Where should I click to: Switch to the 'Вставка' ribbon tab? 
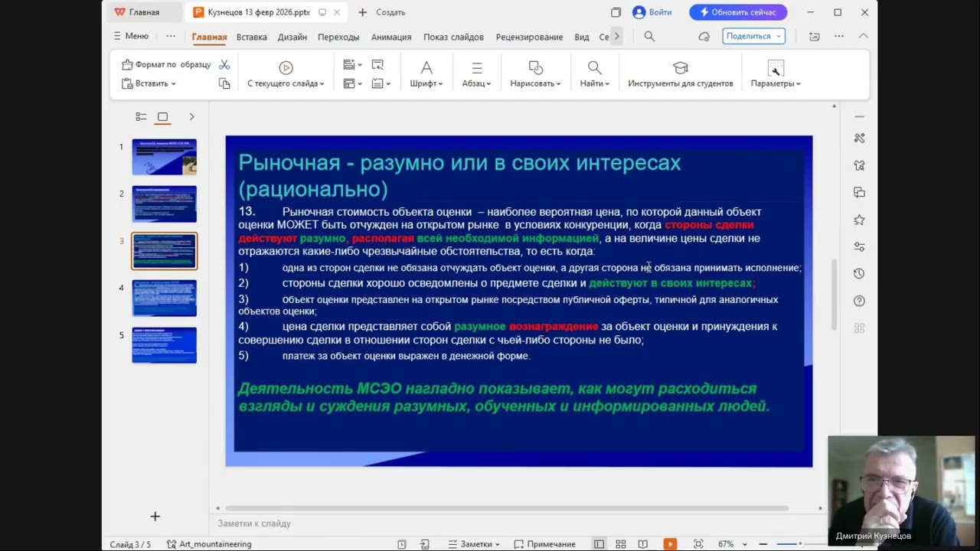(251, 37)
